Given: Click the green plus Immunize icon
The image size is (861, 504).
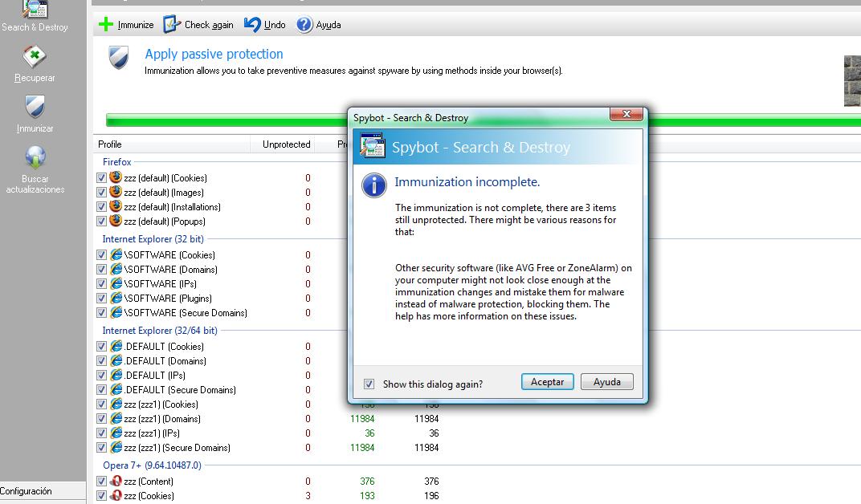Looking at the screenshot, I should point(105,25).
